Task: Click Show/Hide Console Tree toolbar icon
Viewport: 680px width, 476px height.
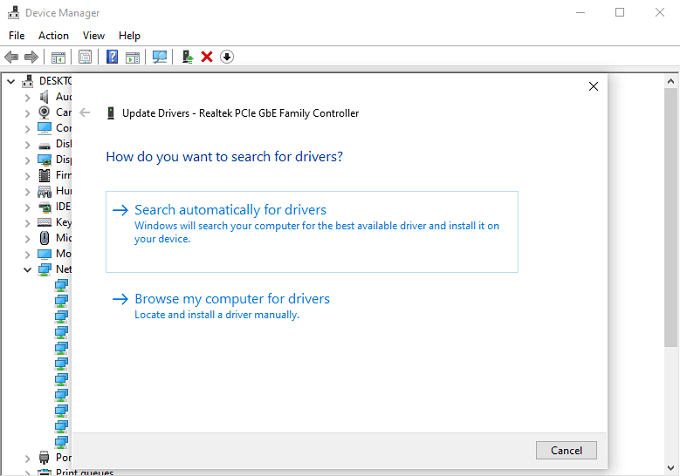Action: pyautogui.click(x=58, y=57)
